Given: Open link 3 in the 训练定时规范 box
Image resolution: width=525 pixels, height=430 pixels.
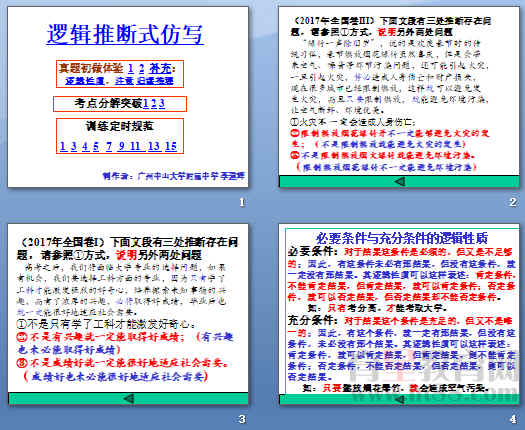Looking at the screenshot, I should point(74,146).
